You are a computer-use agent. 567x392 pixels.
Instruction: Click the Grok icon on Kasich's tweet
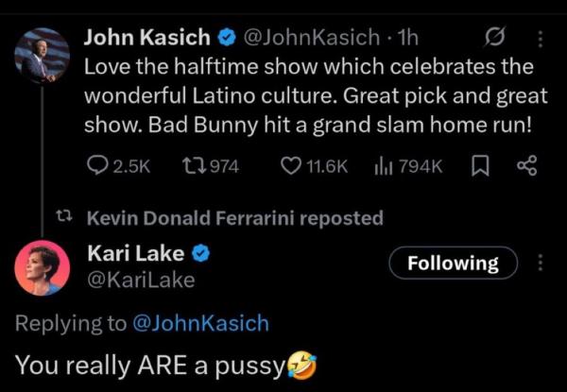pyautogui.click(x=490, y=40)
